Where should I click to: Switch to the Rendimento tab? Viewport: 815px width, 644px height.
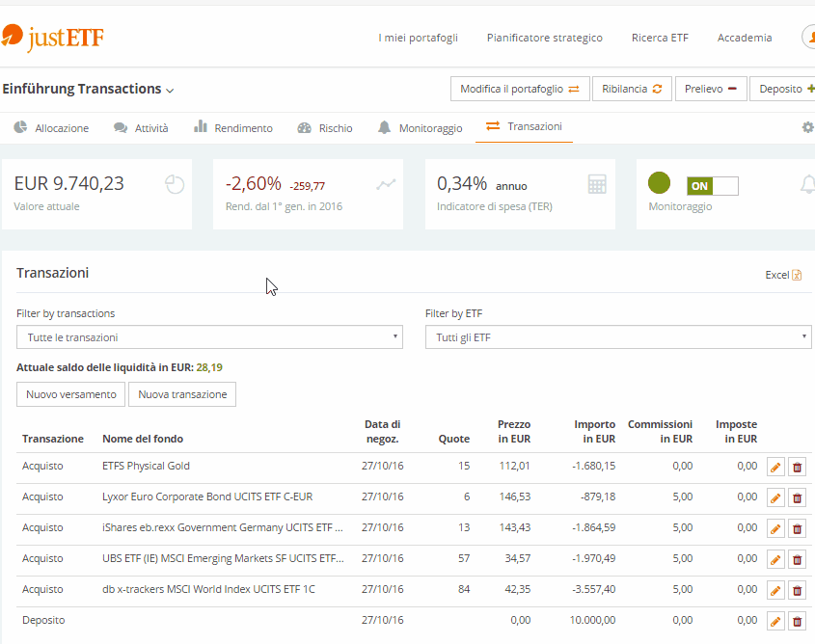pos(232,127)
